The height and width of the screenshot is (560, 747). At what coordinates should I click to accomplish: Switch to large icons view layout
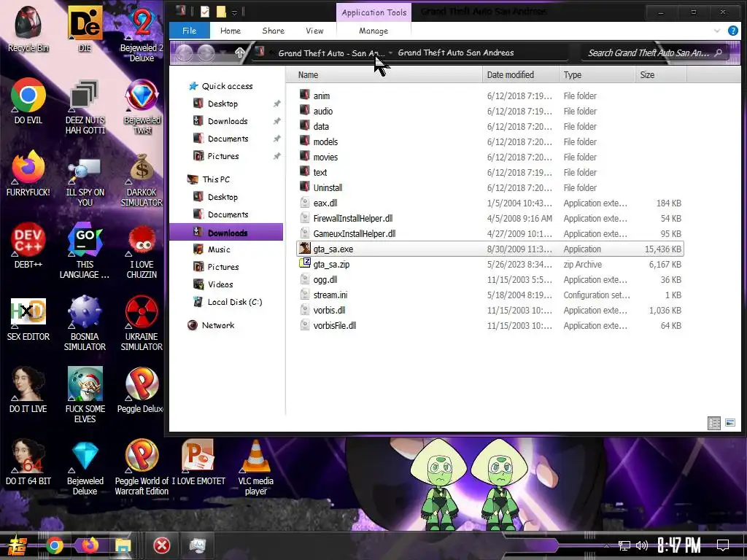point(729,423)
